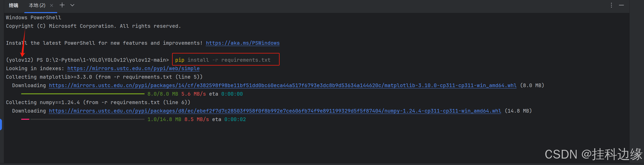Viewport: 644px width, 165px height.
Task: Close the 本地 (2) terminal tab
Action: click(52, 5)
